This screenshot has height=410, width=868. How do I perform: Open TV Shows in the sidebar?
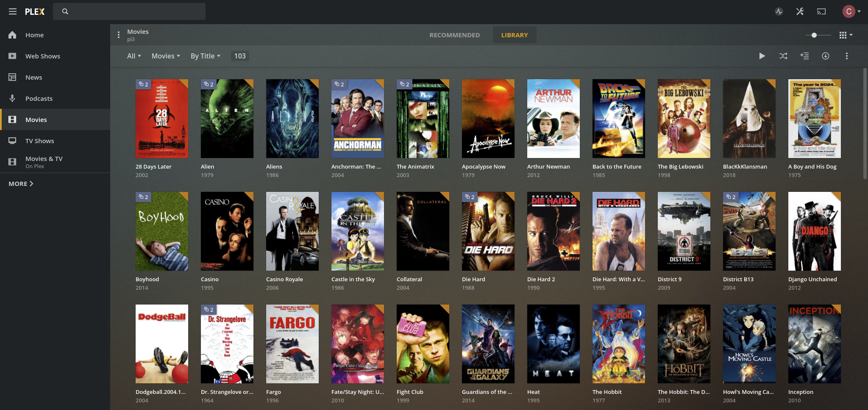coord(39,141)
